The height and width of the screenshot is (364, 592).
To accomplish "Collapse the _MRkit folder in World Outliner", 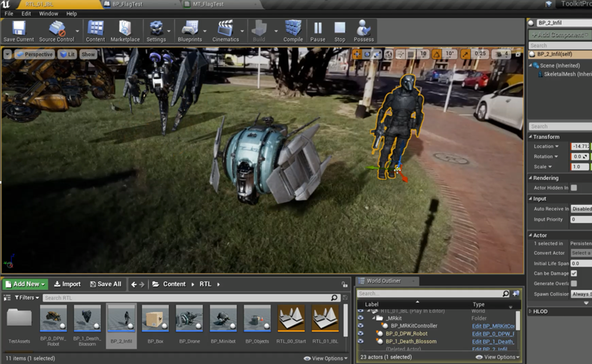I will click(x=373, y=318).
